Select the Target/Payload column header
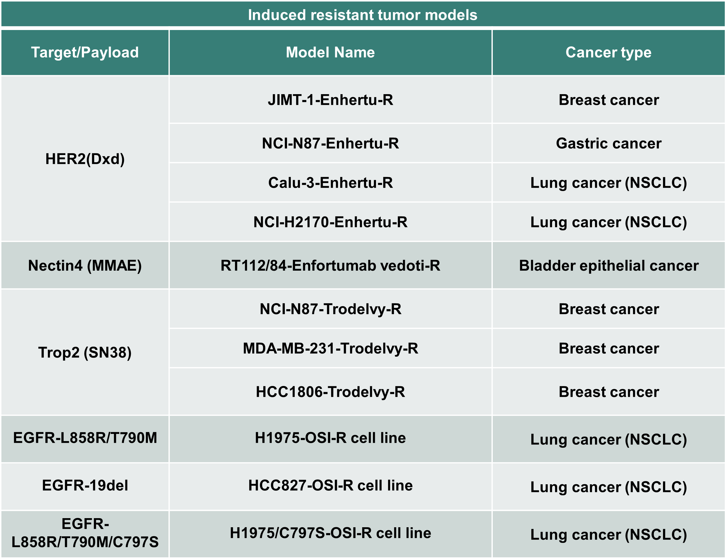728x560 pixels. pos(85,52)
